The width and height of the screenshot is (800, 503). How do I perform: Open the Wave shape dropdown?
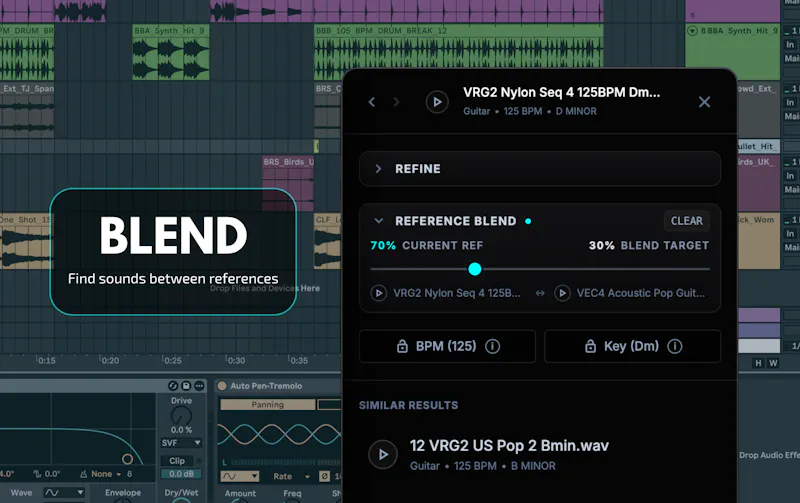coord(64,492)
